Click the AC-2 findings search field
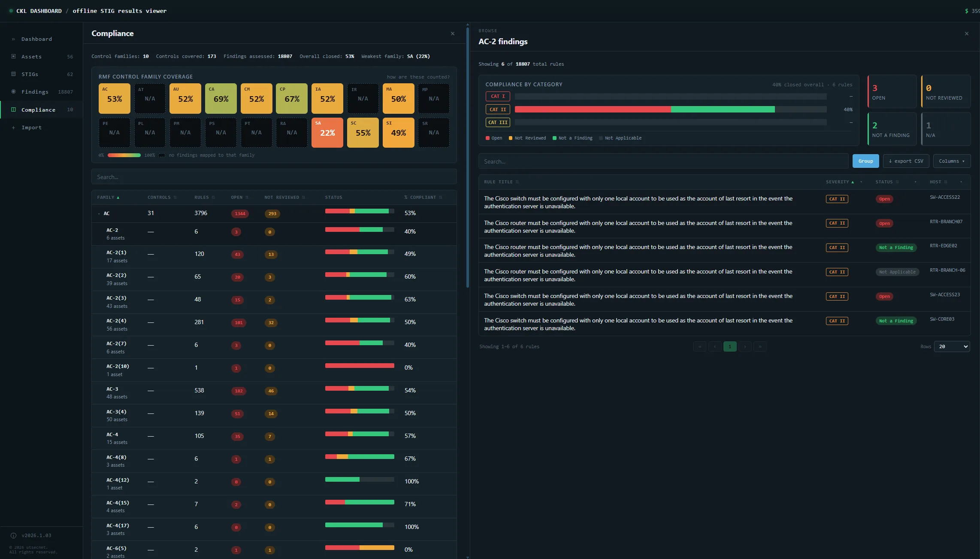The height and width of the screenshot is (559, 980). (663, 161)
